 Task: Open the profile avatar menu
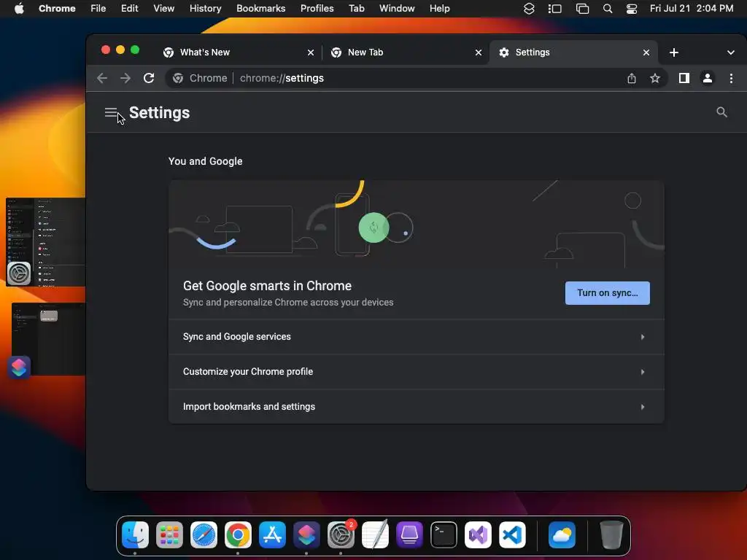[708, 78]
